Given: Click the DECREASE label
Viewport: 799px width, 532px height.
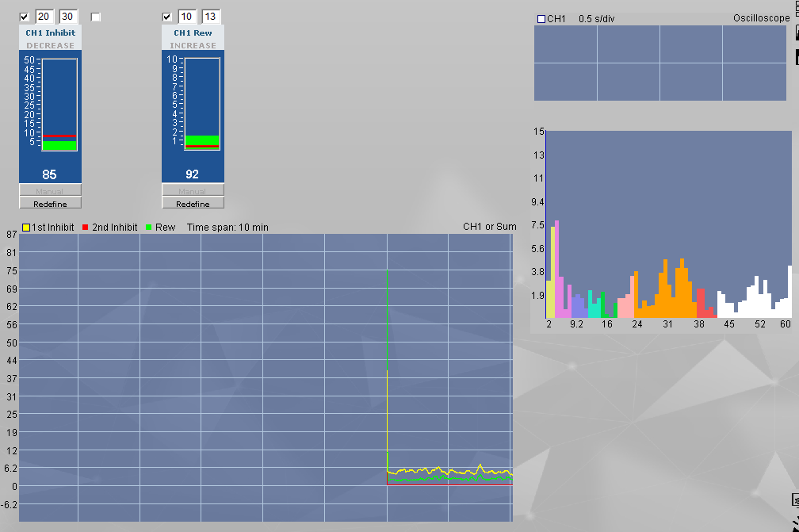Looking at the screenshot, I should [x=51, y=45].
